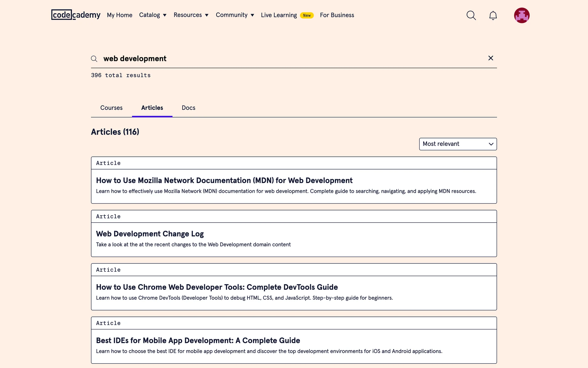Open the site search magnifier icon
This screenshot has width=588, height=368.
click(471, 15)
